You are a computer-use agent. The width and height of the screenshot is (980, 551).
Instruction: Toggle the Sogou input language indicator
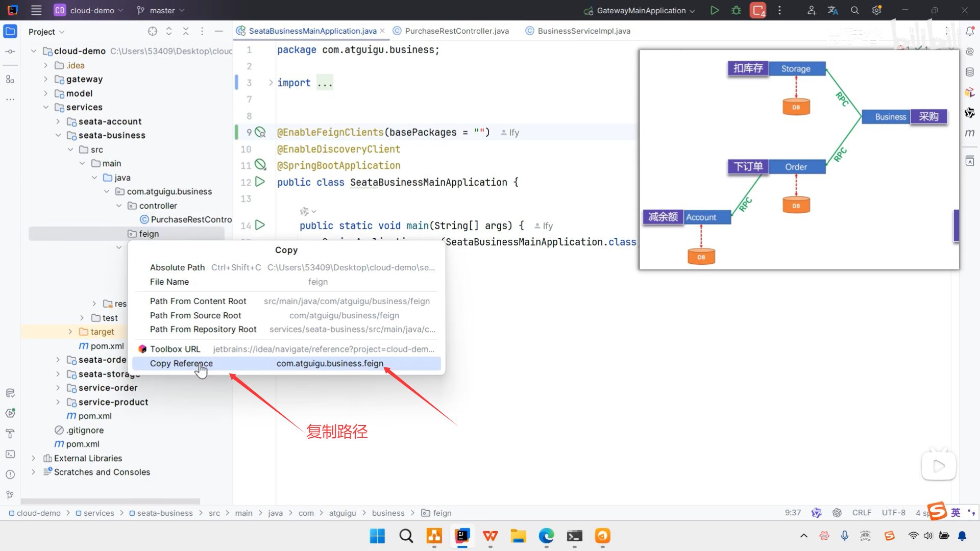tap(955, 512)
